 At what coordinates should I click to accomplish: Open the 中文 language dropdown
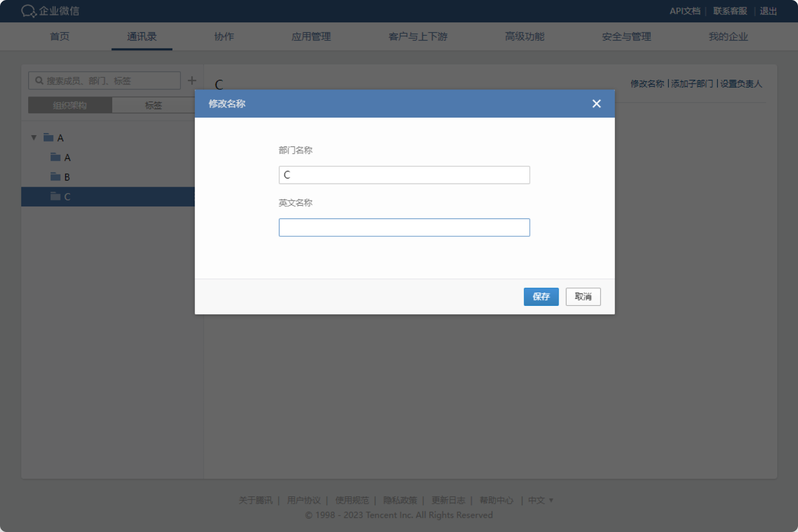tap(540, 500)
